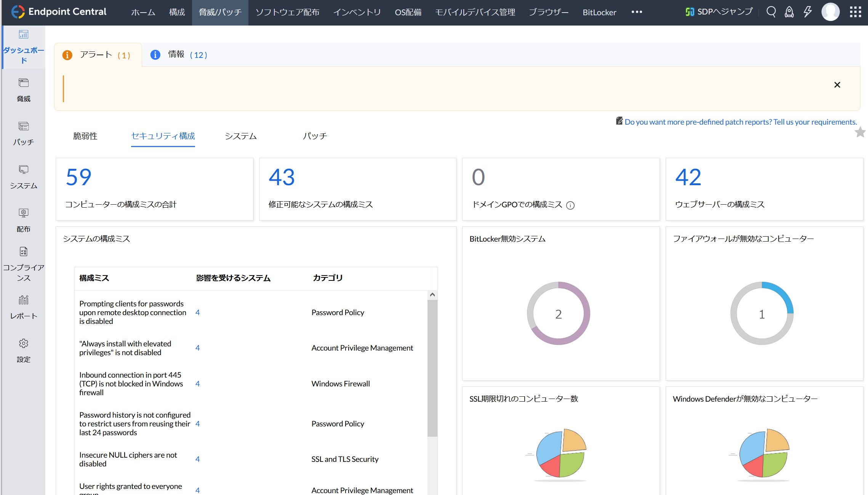This screenshot has width=868, height=495.
Task: Expand the three-dots more menu in navigation bar
Action: point(637,12)
